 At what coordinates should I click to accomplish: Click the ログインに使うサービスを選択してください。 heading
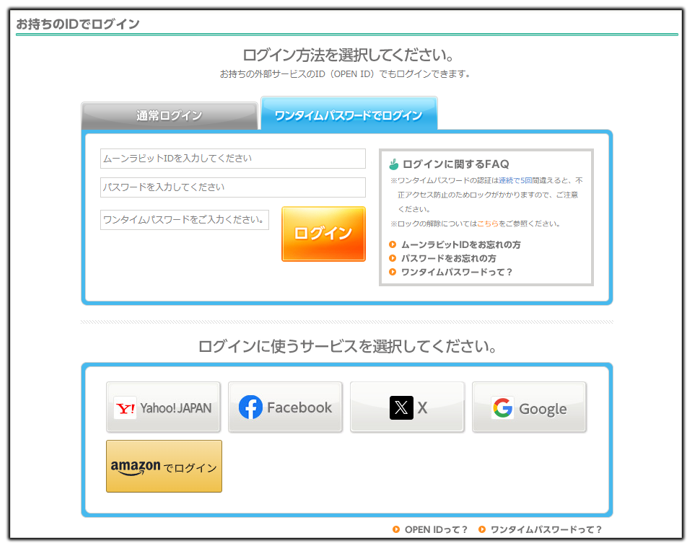347,346
